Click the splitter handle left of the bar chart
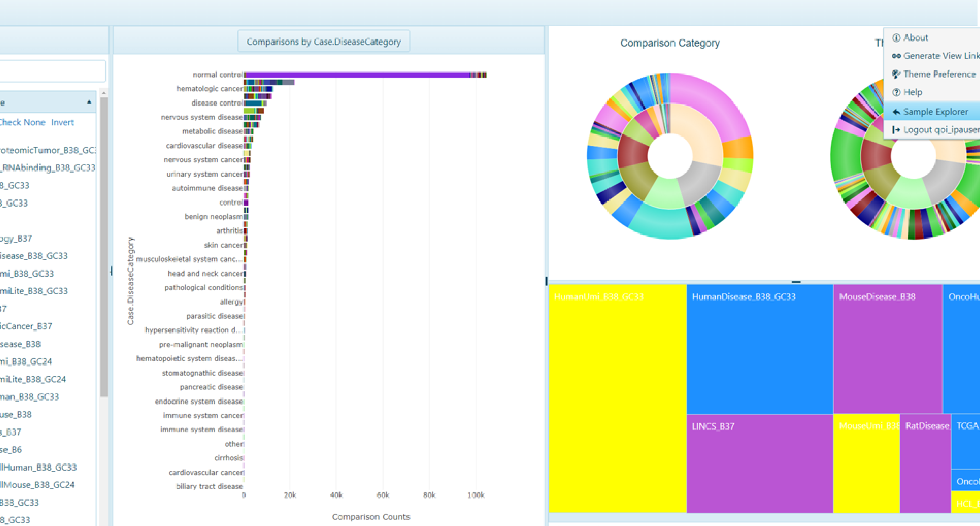Viewport: 980px width, 526px height. tap(111, 271)
